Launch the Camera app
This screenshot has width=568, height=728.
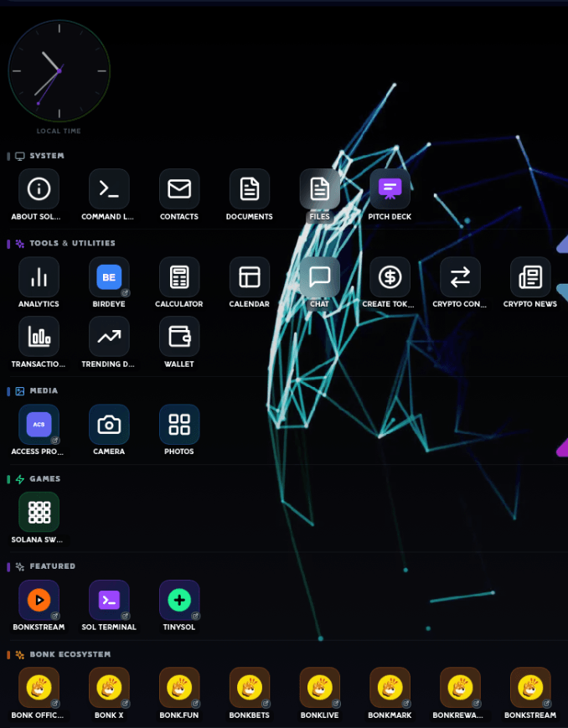109,425
